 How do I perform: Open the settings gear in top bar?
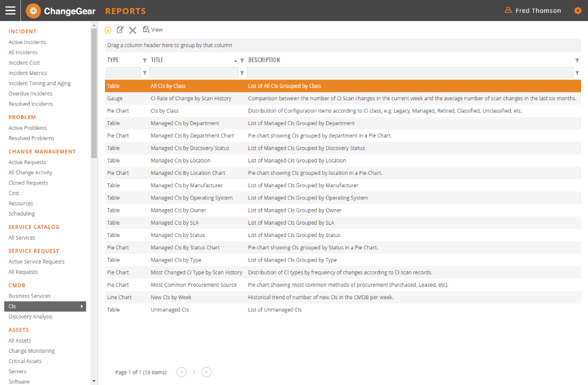point(577,10)
